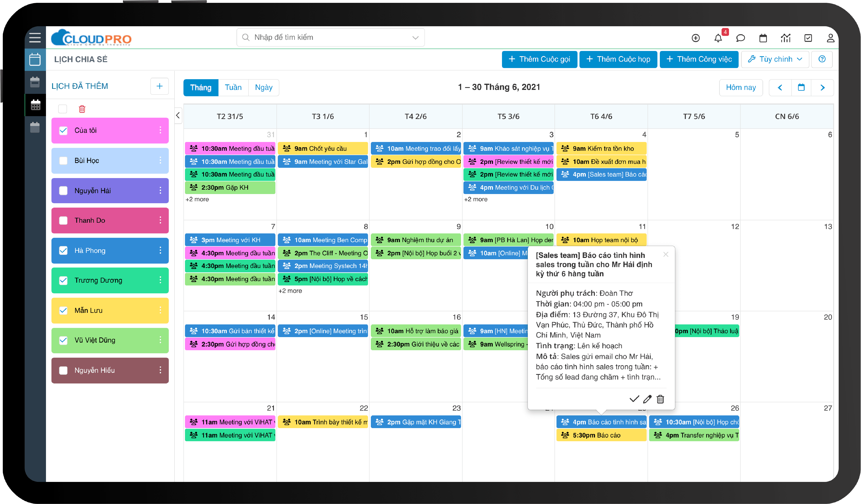Open the notifications bell icon
This screenshot has height=504, width=861.
tap(718, 38)
